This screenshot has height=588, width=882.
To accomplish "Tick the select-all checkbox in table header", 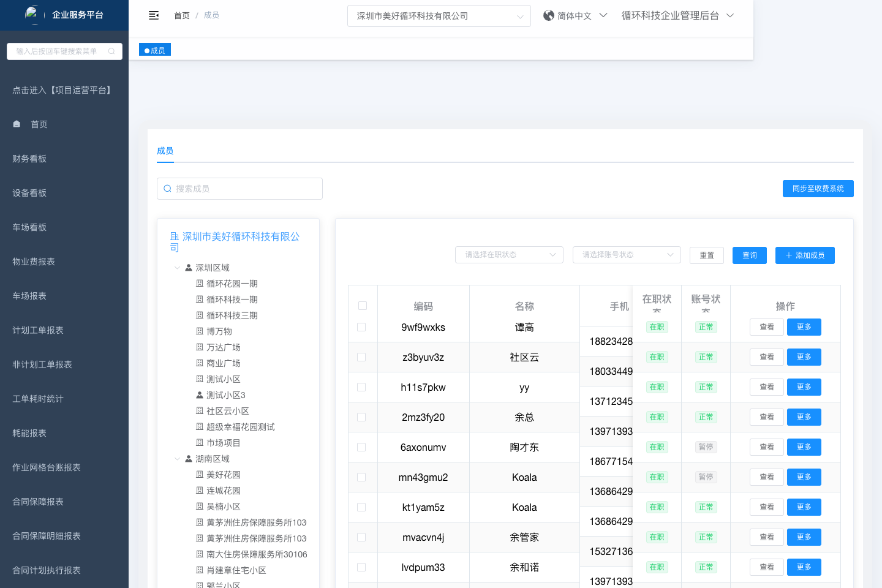I will pos(363,306).
